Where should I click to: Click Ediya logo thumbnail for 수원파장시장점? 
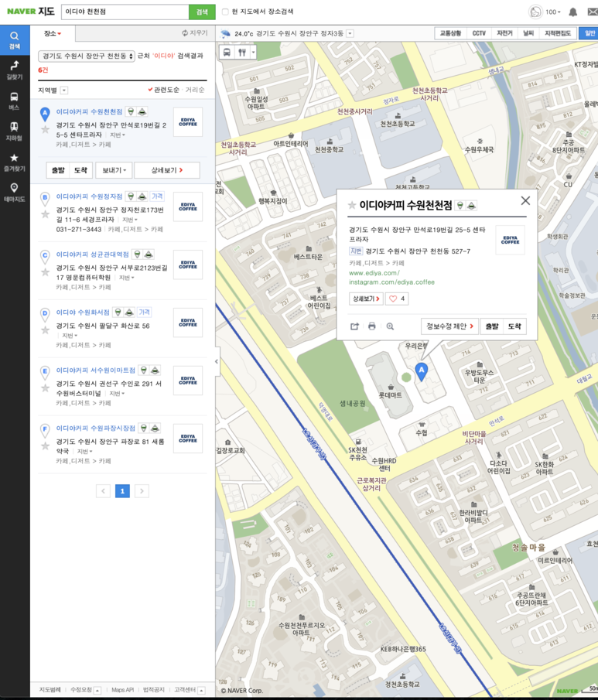(x=188, y=439)
